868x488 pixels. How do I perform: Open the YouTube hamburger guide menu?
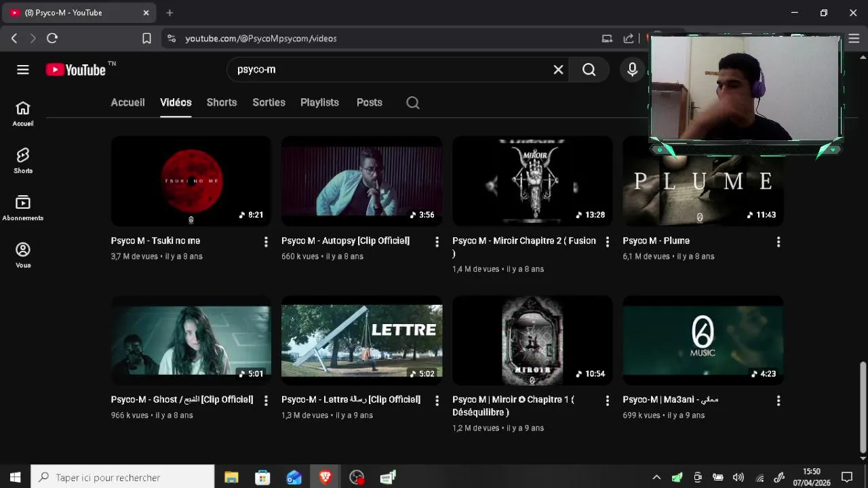[x=23, y=70]
